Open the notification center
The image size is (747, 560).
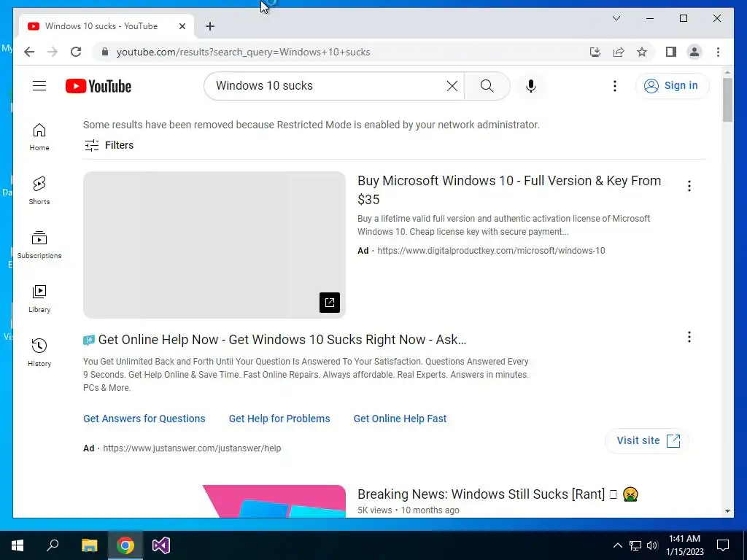(x=723, y=545)
